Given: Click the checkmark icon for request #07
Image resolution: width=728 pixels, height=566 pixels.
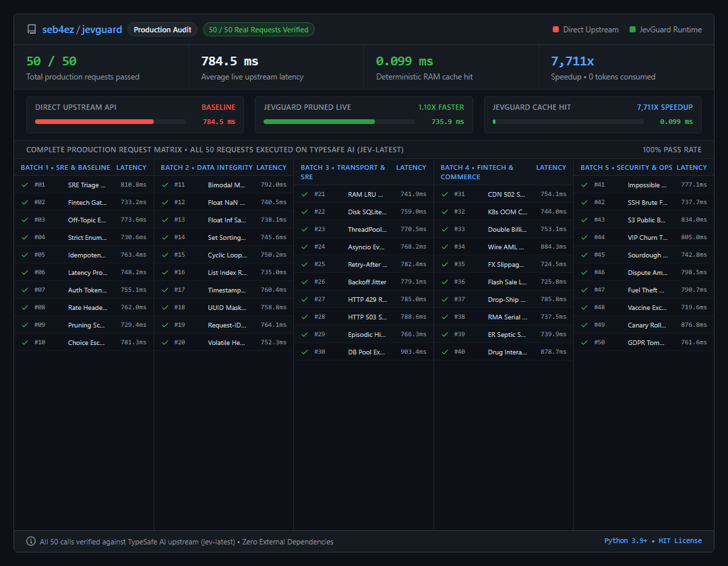Looking at the screenshot, I should [25, 290].
